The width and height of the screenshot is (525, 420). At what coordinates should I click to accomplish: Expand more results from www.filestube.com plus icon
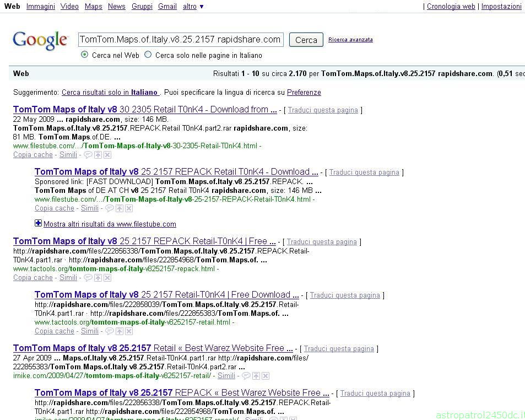coord(38,223)
